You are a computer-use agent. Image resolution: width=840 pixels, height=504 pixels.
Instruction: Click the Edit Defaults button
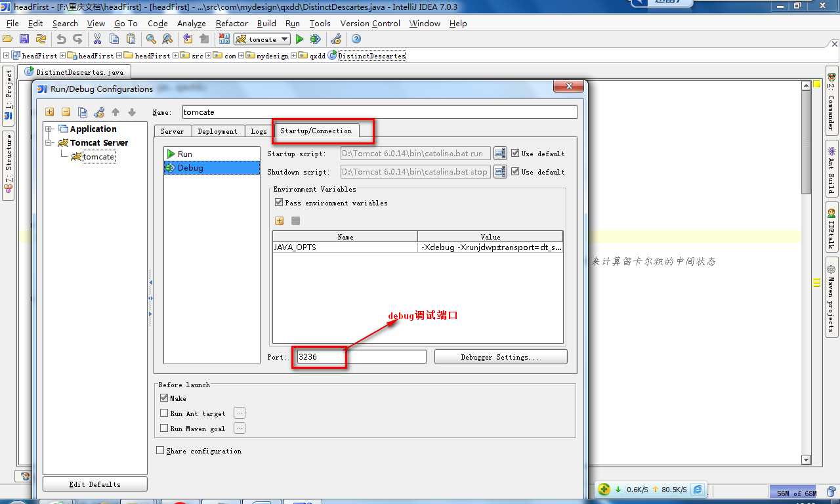pyautogui.click(x=95, y=484)
